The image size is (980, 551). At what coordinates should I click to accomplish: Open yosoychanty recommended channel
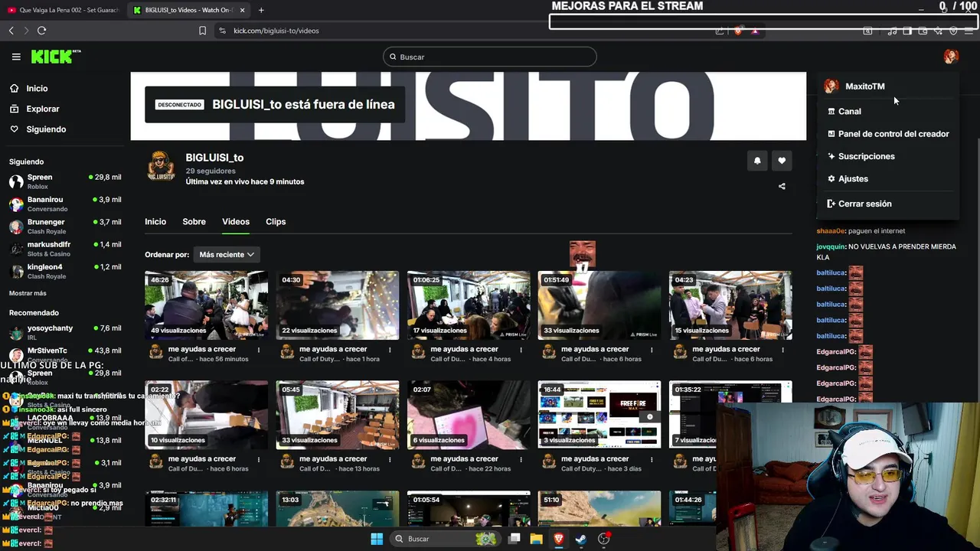[65, 332]
